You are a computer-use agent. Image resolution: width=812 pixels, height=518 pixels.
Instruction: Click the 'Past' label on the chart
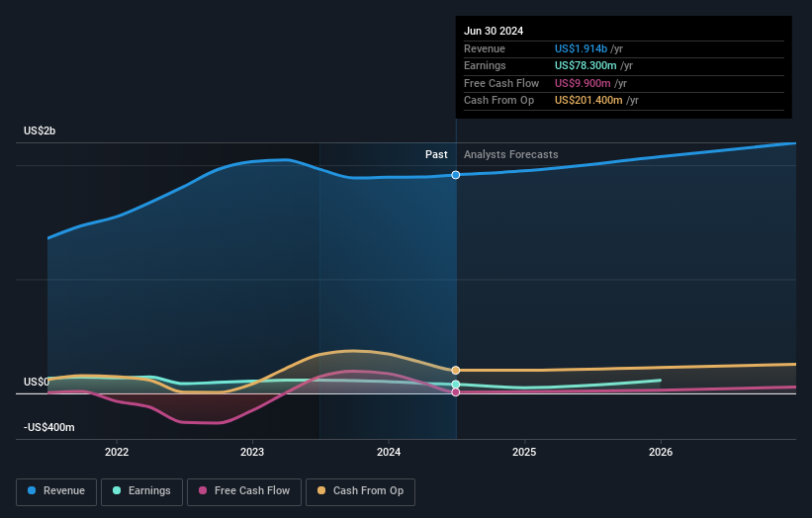click(x=436, y=155)
